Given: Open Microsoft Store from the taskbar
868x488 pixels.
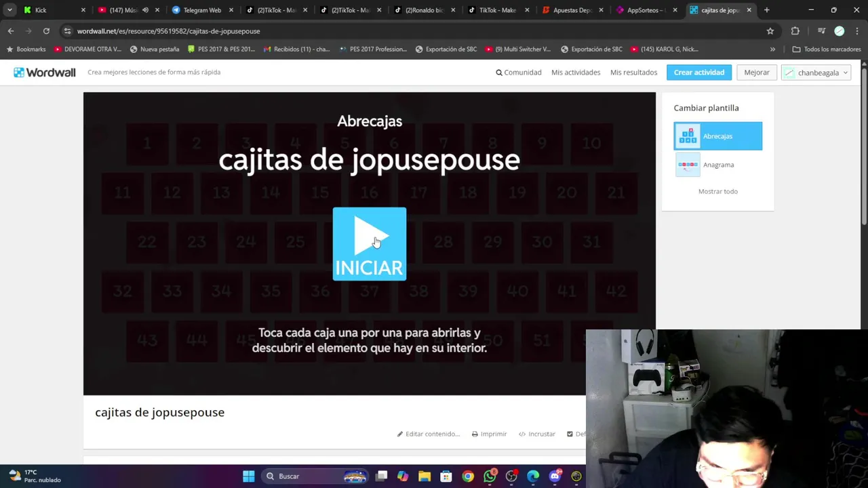Looking at the screenshot, I should point(446,476).
